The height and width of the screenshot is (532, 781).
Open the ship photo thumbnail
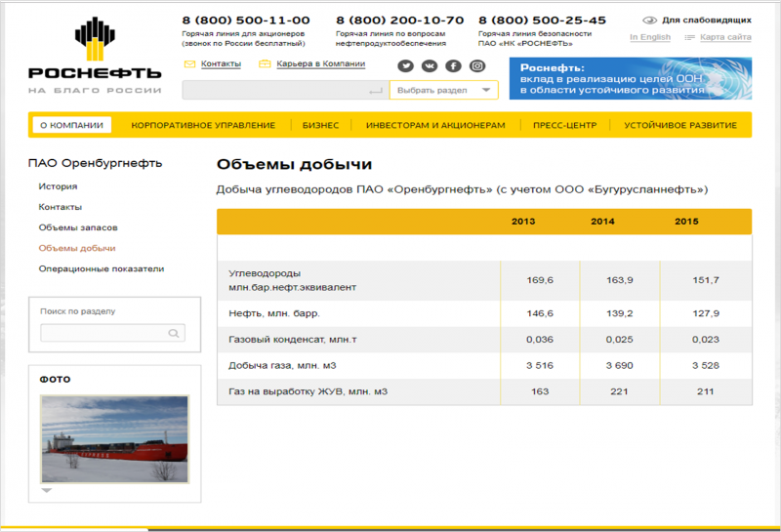[114, 439]
